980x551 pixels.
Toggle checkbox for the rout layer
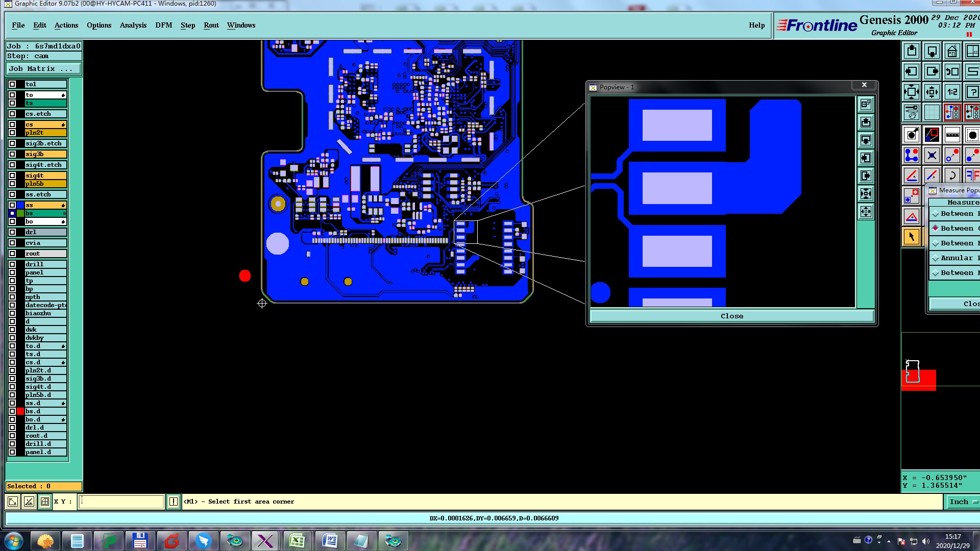[x=12, y=254]
